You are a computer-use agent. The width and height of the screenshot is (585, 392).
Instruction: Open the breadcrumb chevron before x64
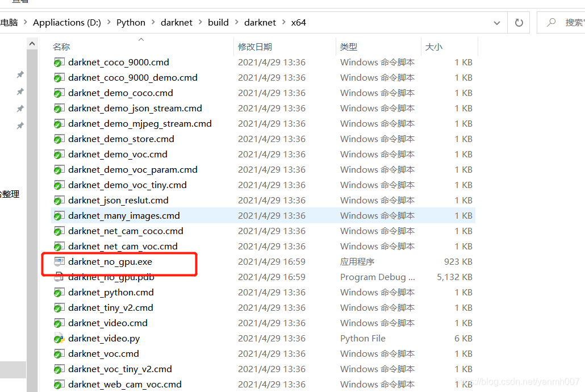pos(281,22)
